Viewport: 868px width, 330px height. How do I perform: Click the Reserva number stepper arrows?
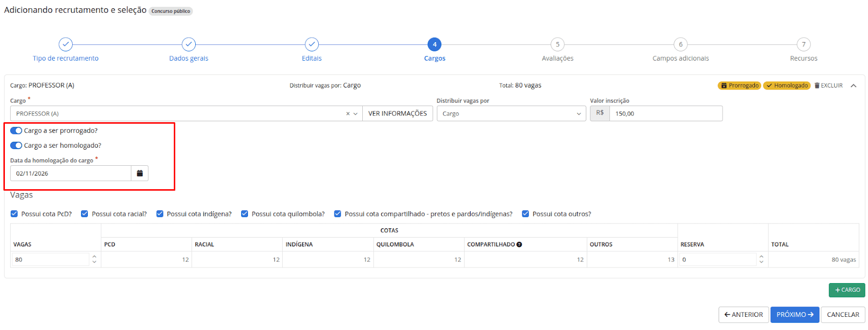coord(761,259)
